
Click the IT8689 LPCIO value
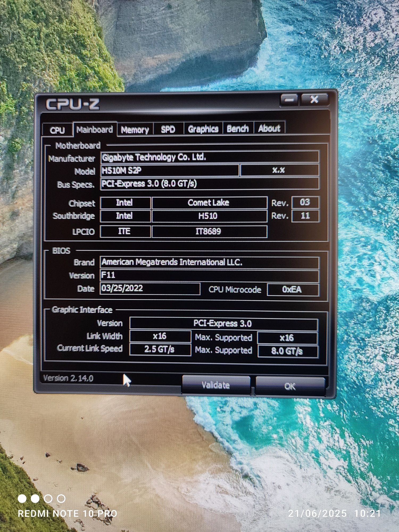point(209,231)
